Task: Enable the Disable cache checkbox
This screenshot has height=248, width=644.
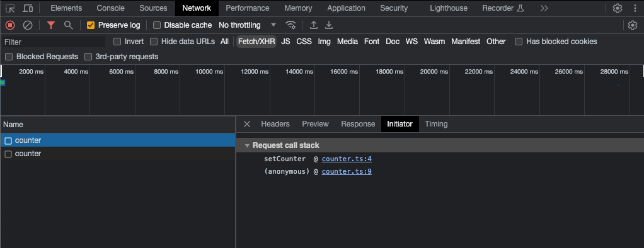Action: click(156, 25)
